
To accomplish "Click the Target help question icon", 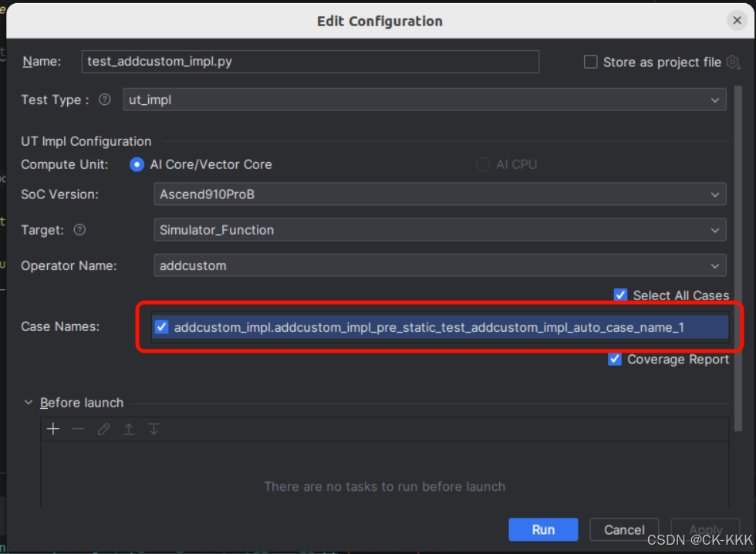I will tap(79, 230).
